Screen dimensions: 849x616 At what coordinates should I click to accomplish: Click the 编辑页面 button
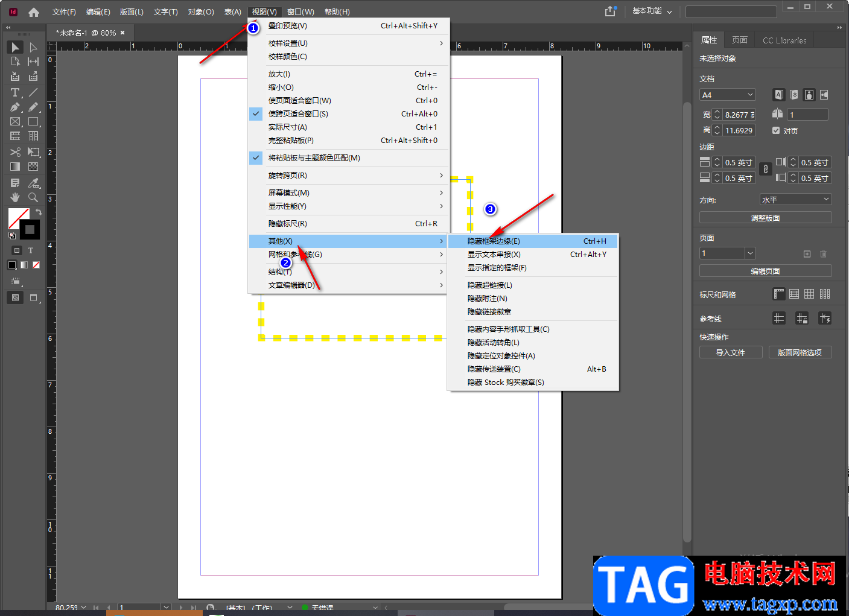(x=765, y=271)
